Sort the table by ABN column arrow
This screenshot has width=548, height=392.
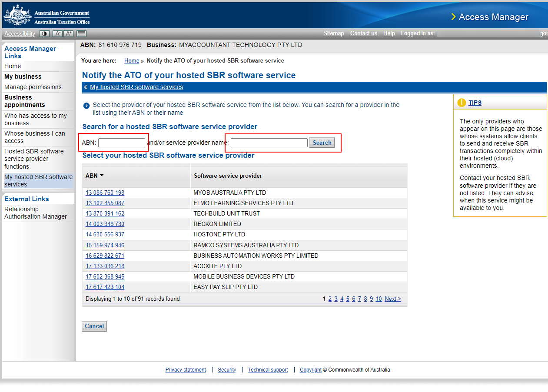coord(102,176)
